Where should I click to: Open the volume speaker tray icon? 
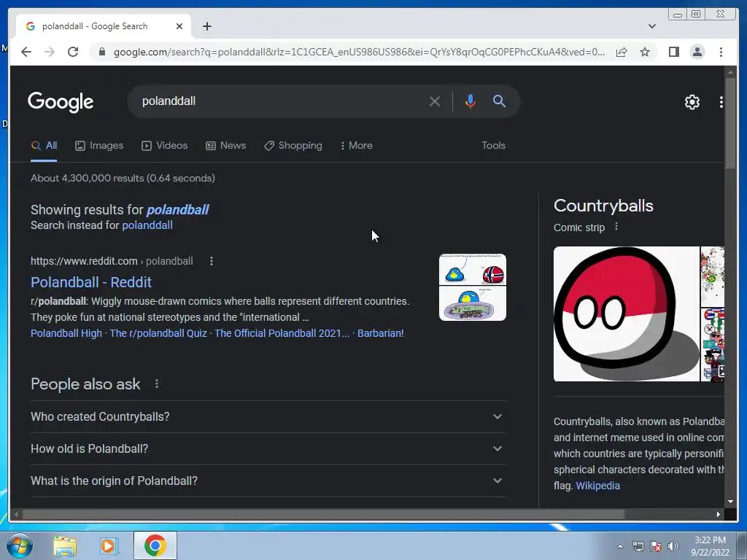point(673,547)
